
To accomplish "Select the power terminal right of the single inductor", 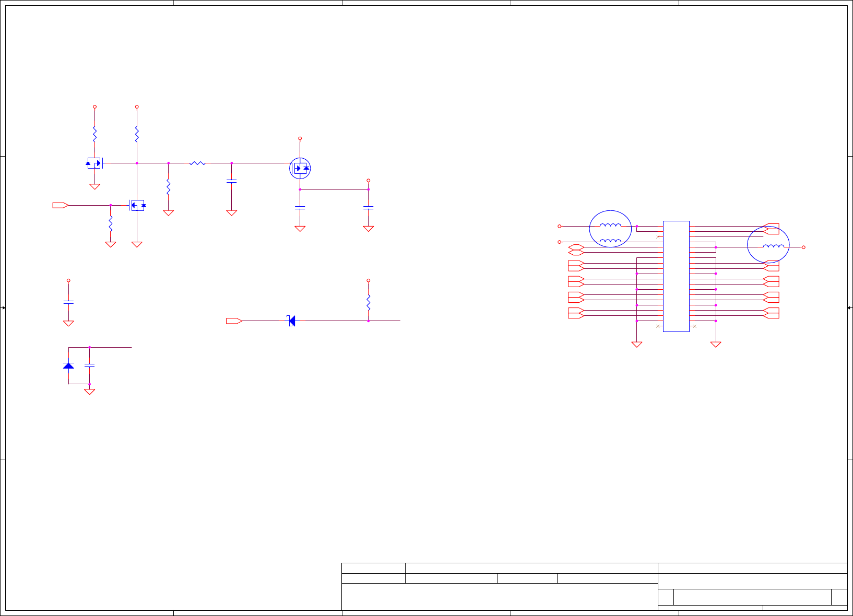I will pos(804,247).
